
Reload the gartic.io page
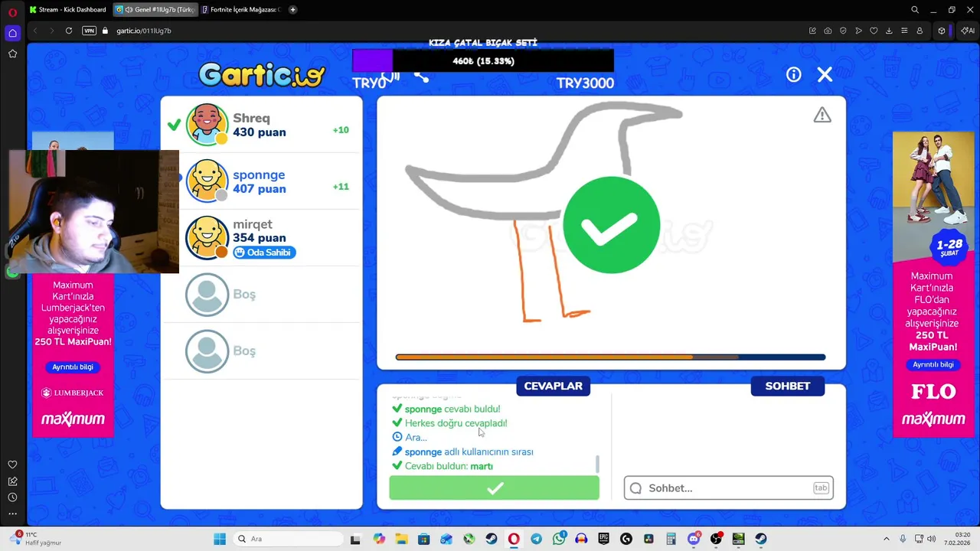(69, 31)
